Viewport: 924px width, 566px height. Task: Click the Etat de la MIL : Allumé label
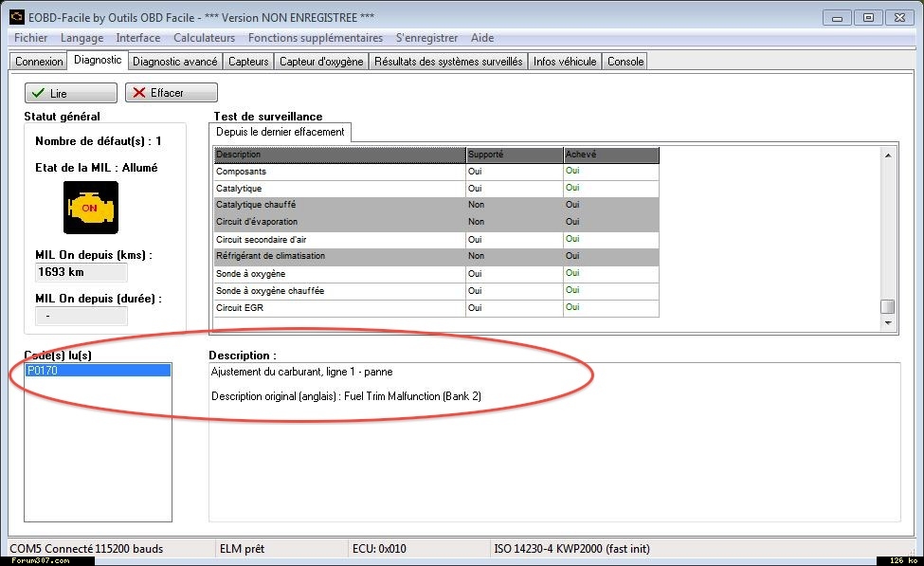(x=96, y=168)
